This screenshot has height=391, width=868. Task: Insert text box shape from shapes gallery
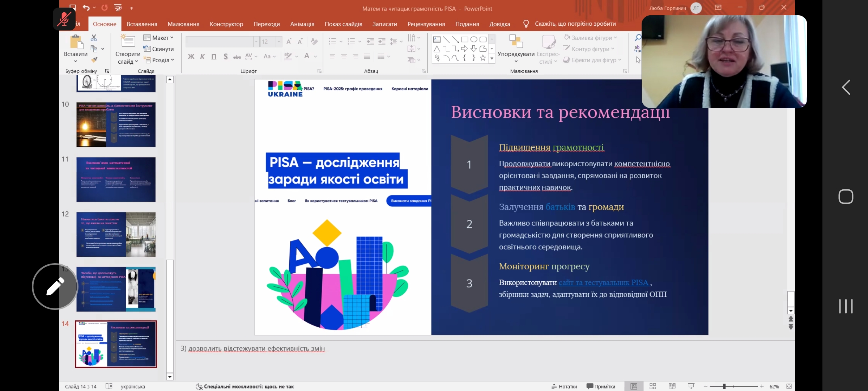click(437, 39)
